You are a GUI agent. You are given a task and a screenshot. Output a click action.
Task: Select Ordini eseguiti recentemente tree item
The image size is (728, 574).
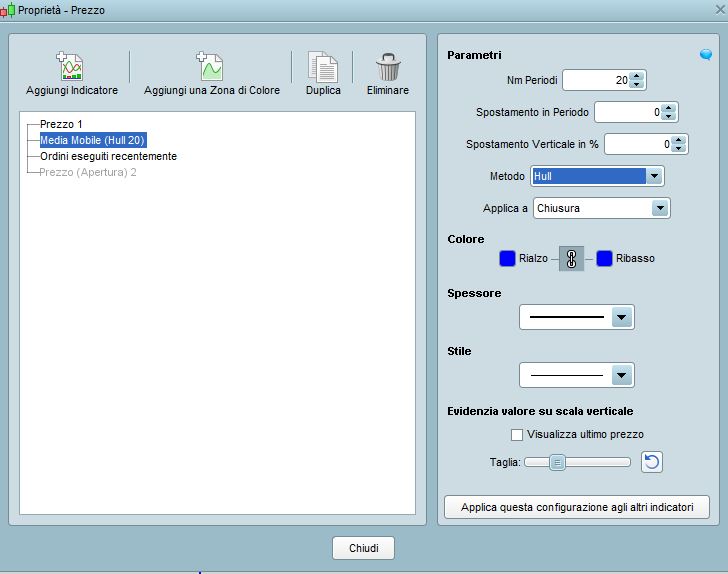[x=108, y=156]
